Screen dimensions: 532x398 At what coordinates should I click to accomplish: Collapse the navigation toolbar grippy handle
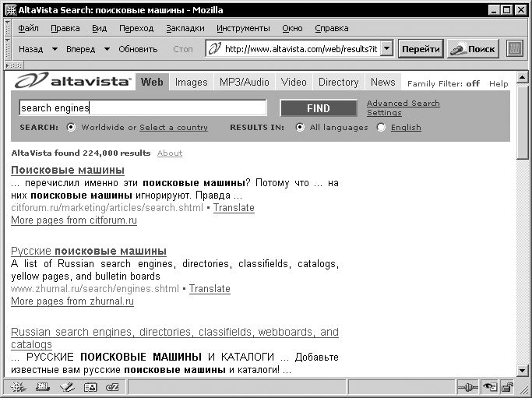(x=8, y=49)
